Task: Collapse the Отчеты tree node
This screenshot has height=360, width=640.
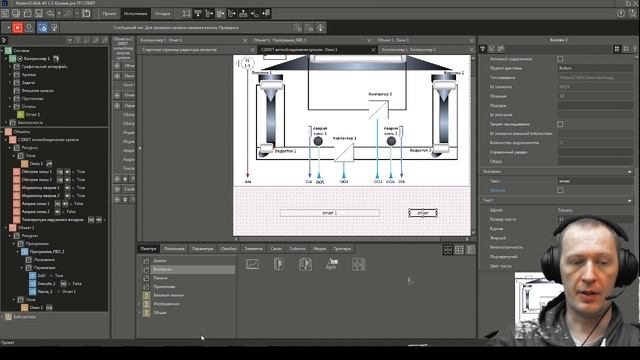Action: 10,107
